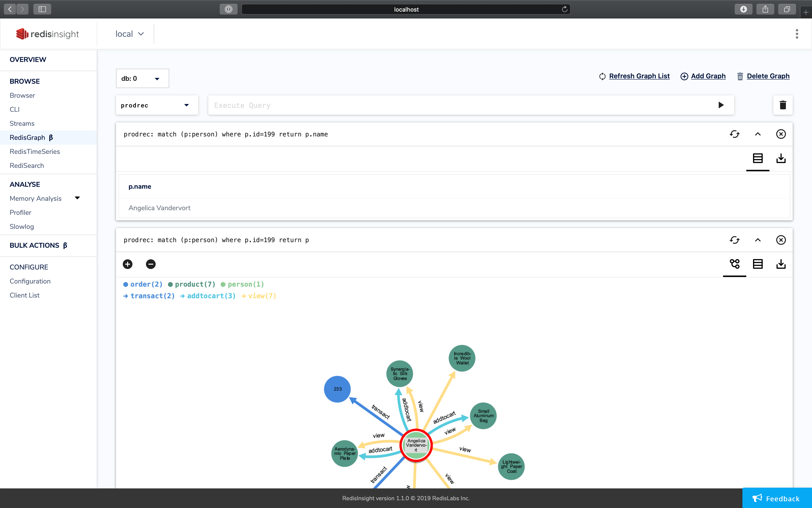Open Configuration in sidebar
The image size is (812, 508).
30,281
